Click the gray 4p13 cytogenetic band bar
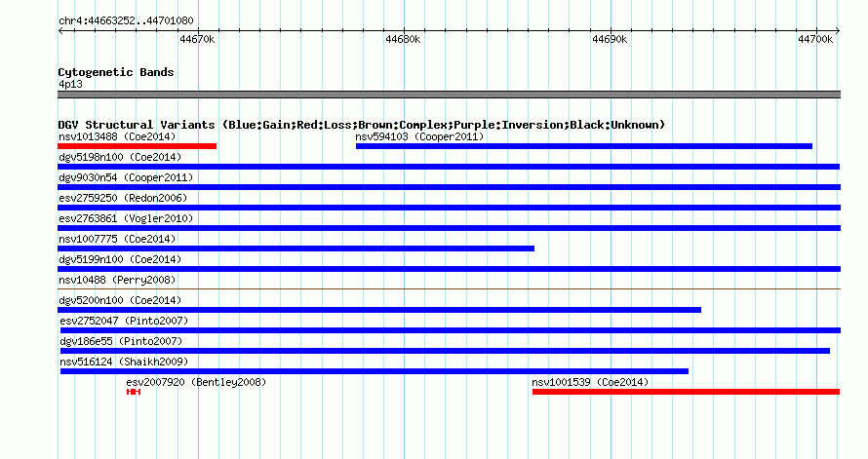 tap(449, 95)
